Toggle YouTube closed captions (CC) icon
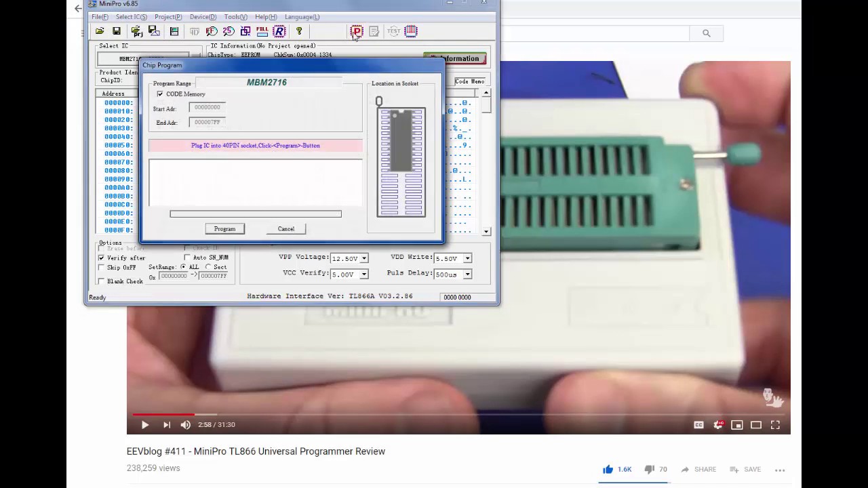 tap(698, 425)
